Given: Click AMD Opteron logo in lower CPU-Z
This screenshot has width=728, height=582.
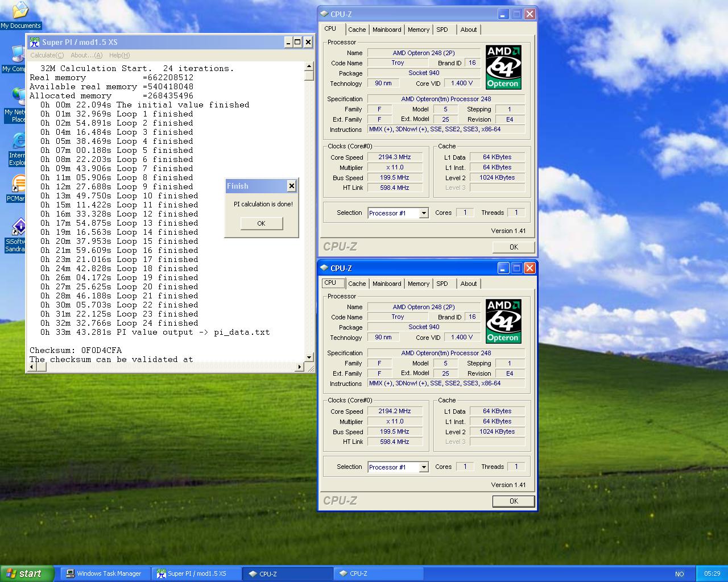Looking at the screenshot, I should tap(503, 321).
